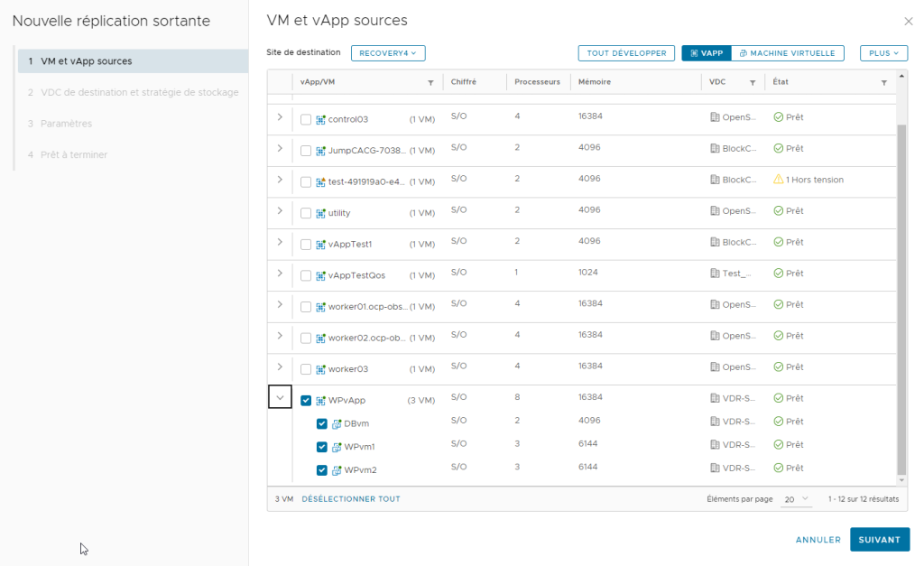The height and width of the screenshot is (566, 924).
Task: Check the test-491919a0-e4 checkbox
Action: (305, 182)
